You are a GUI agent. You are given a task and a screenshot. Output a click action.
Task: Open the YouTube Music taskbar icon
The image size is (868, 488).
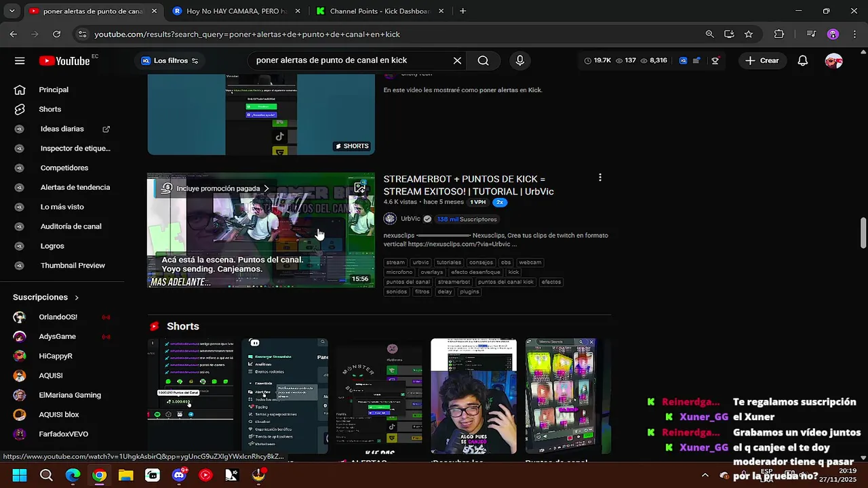[205, 475]
